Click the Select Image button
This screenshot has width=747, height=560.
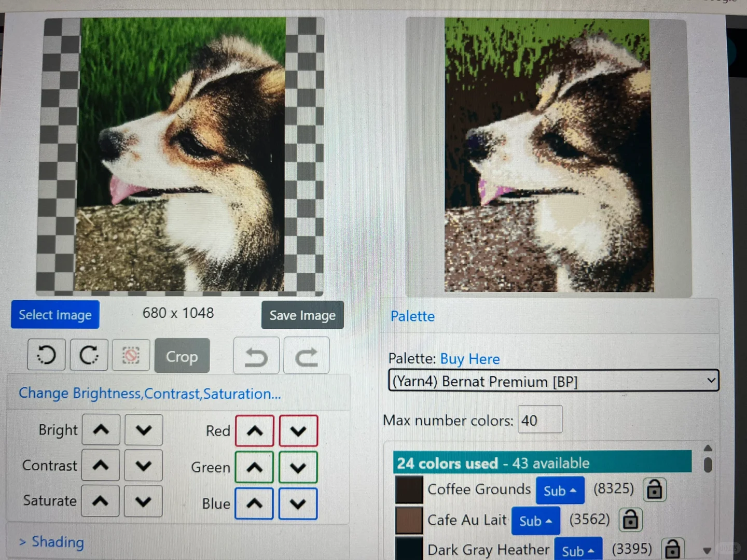coord(55,315)
